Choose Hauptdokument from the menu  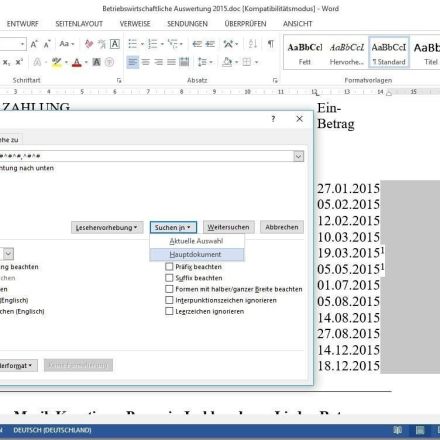coord(197,255)
